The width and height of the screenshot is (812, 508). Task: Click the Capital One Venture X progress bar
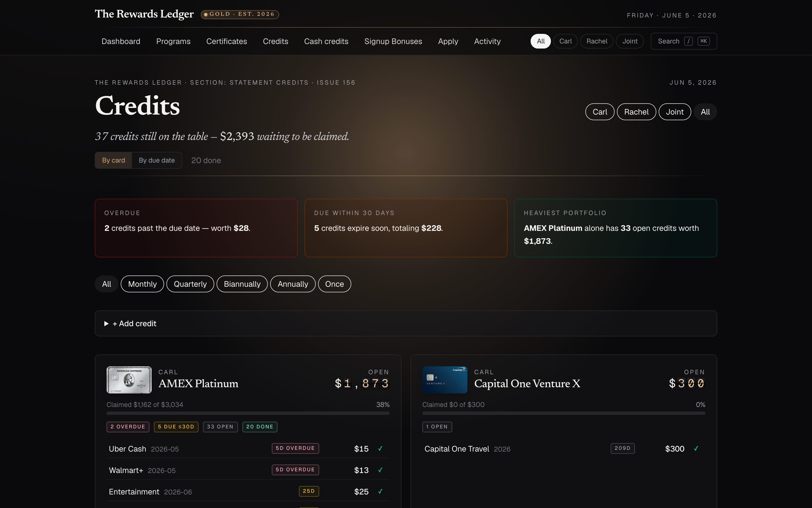(x=564, y=413)
